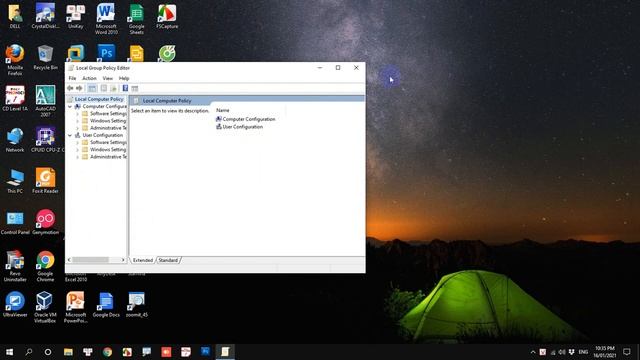Select Computer Configuration in the tree

[x=104, y=107]
